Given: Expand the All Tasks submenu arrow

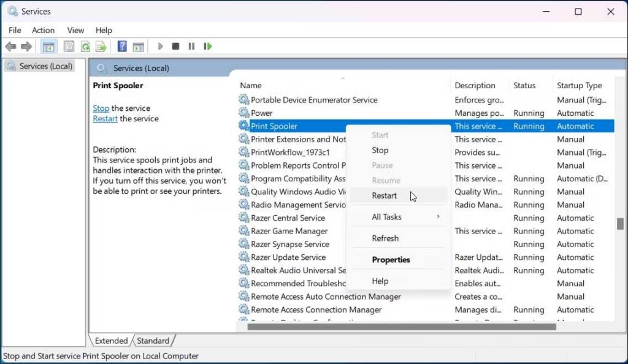Looking at the screenshot, I should coord(438,217).
